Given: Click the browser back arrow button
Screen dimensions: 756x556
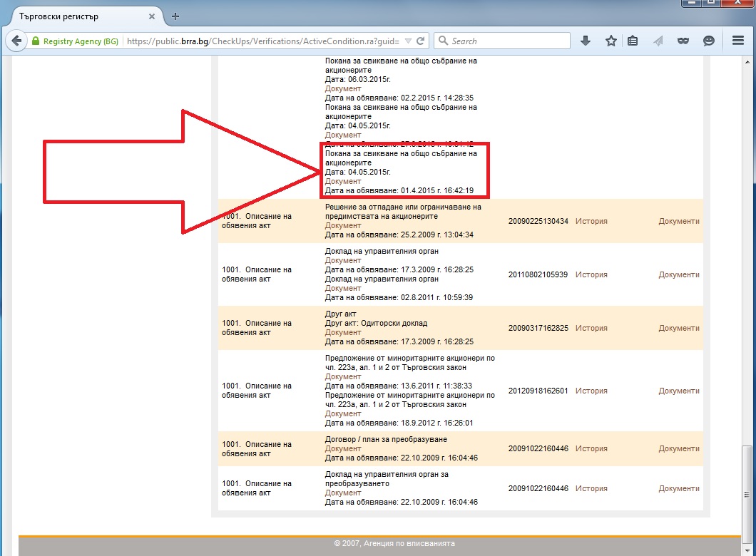Looking at the screenshot, I should (16, 41).
